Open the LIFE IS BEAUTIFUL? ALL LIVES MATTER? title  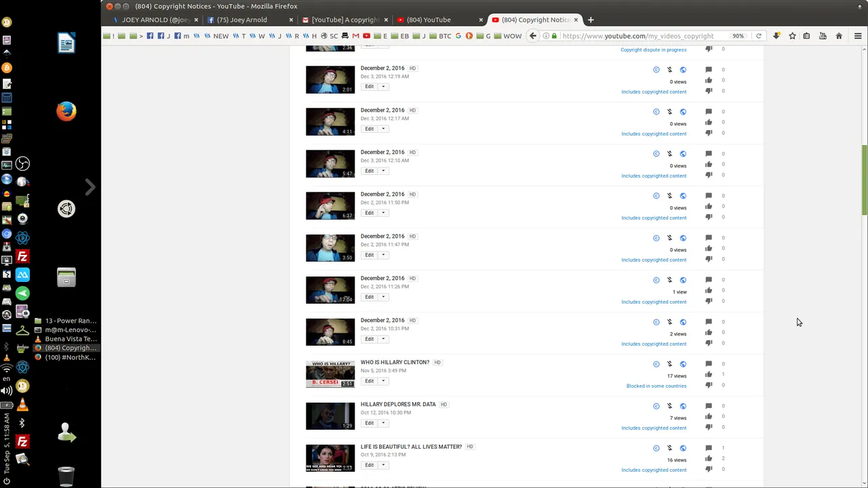pos(411,447)
